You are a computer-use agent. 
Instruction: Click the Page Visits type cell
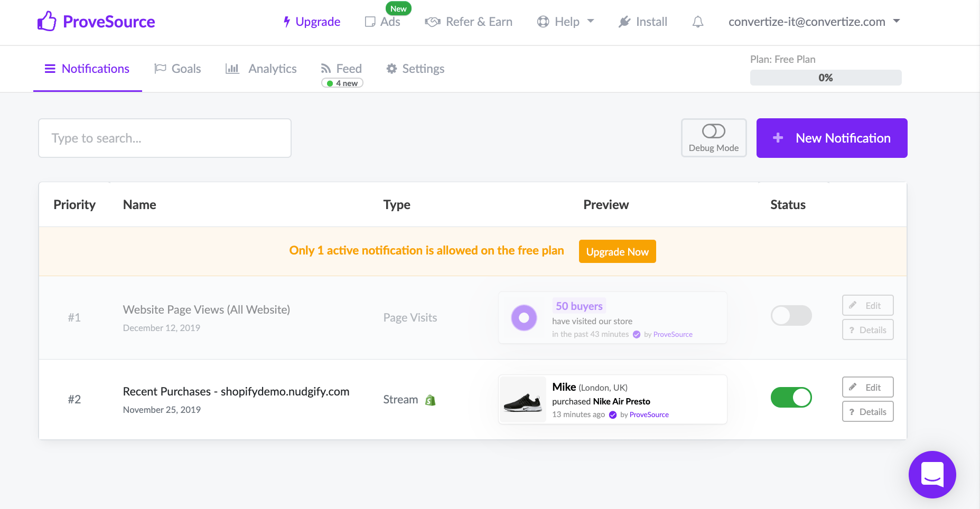point(410,318)
